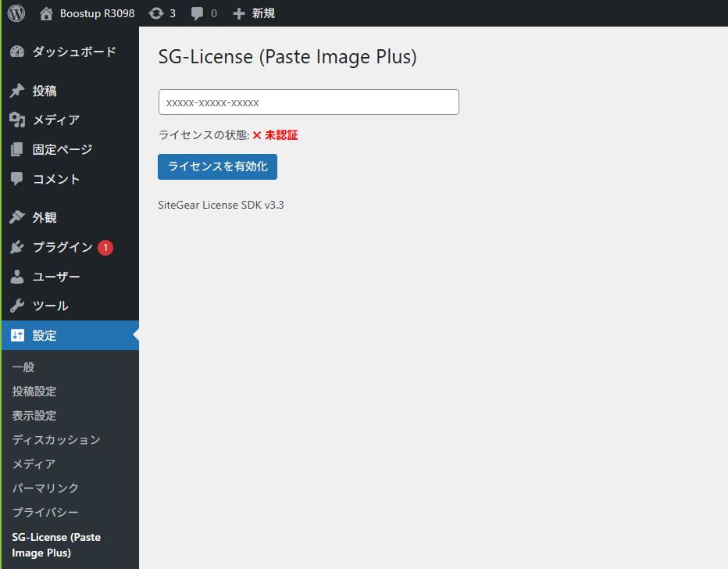The width and height of the screenshot is (728, 569).
Task: Open the 固定ページ menu
Action: click(62, 149)
